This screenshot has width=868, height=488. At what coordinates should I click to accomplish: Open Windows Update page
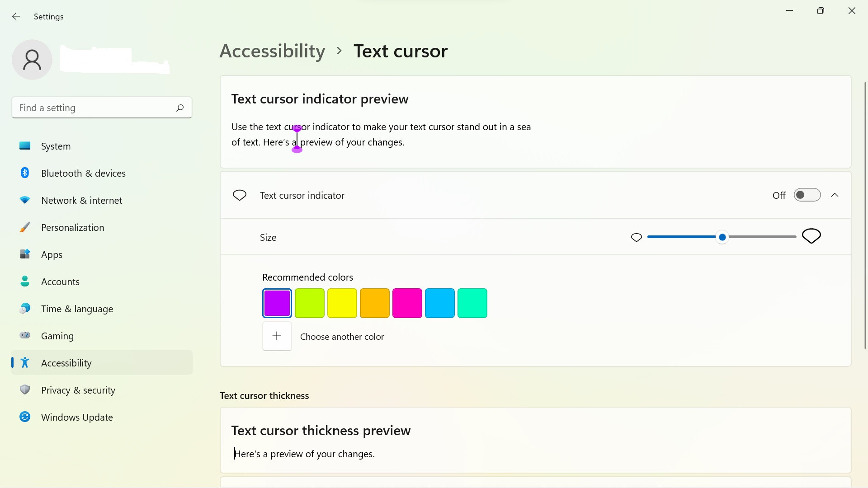click(102, 417)
